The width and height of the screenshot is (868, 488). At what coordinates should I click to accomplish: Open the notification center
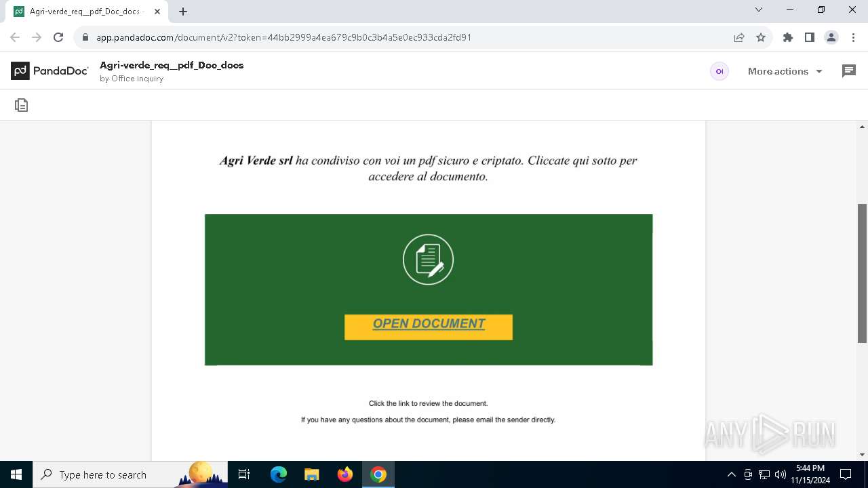point(846,474)
